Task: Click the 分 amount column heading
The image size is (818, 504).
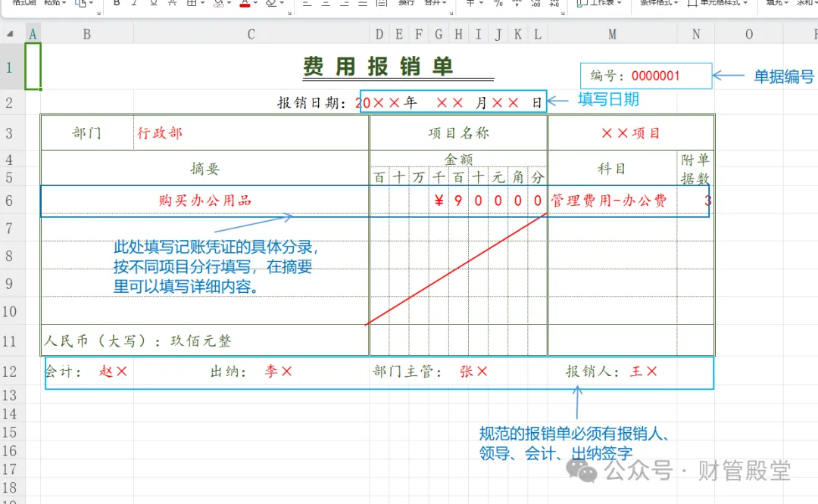Action: pyautogui.click(x=537, y=177)
